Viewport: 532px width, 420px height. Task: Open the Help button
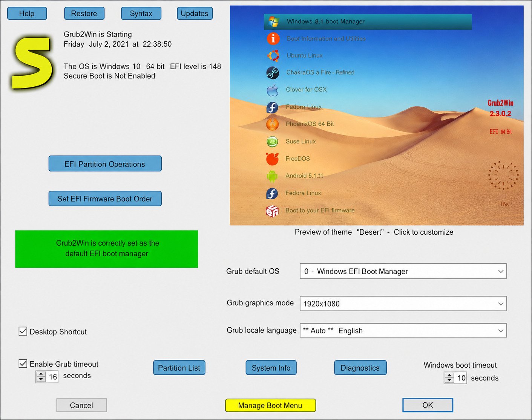(x=27, y=14)
